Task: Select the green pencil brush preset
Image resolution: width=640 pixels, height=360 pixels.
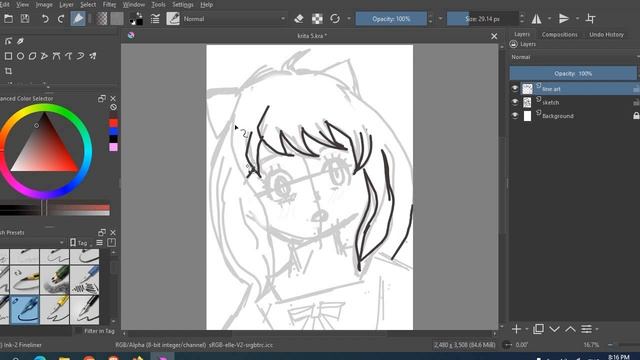Action: coord(55,280)
